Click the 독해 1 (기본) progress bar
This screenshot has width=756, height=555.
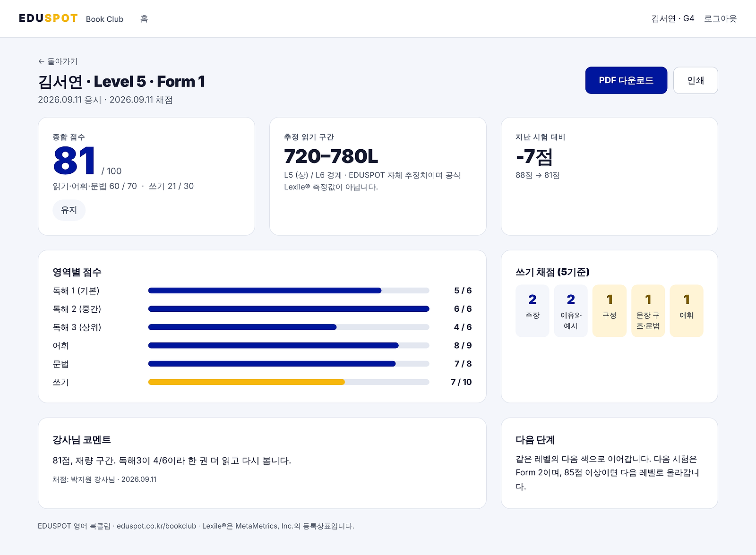tap(289, 290)
